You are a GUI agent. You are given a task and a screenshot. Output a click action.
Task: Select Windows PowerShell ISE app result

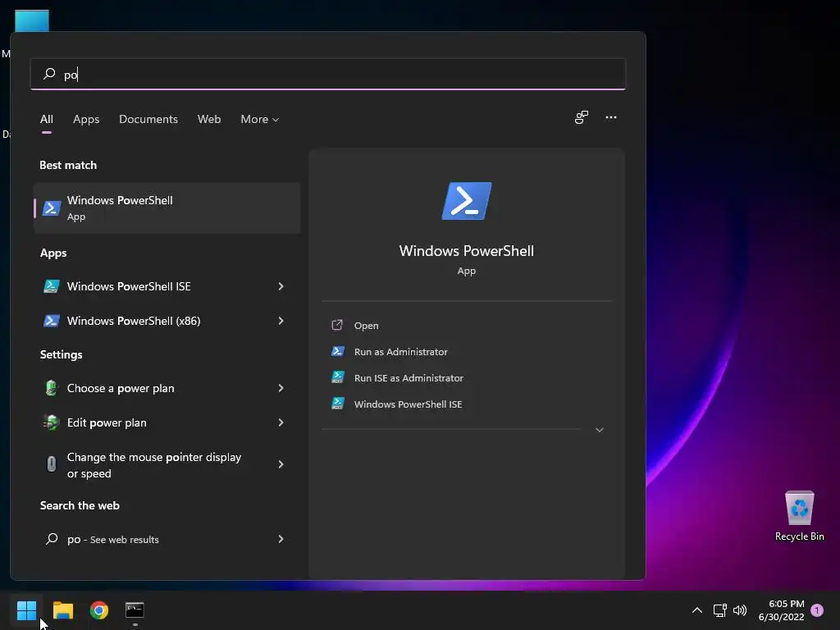pos(167,286)
